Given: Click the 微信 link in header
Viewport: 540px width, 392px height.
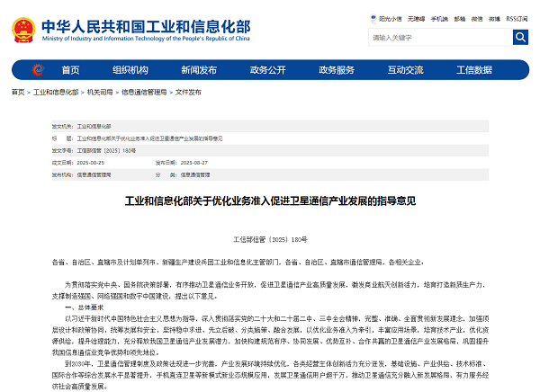Looking at the screenshot, I should pos(477,19).
